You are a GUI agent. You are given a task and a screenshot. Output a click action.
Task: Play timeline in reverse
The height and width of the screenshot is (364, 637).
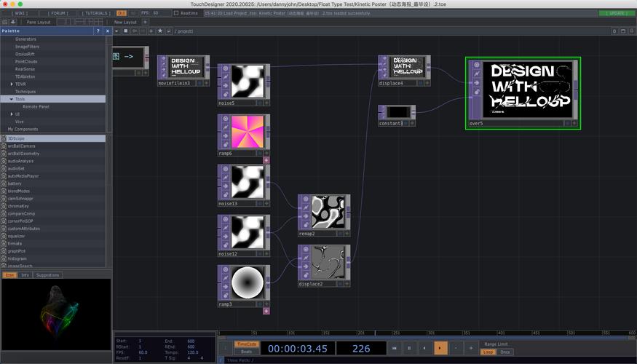pos(425,348)
